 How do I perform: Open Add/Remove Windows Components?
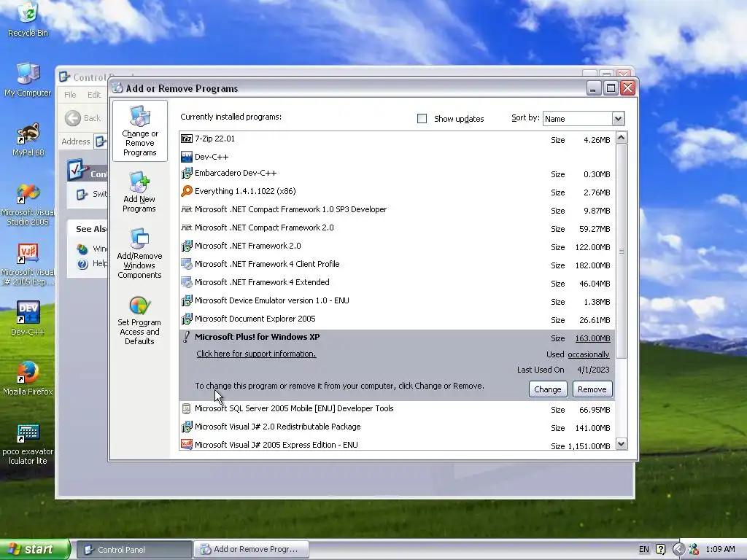[139, 253]
